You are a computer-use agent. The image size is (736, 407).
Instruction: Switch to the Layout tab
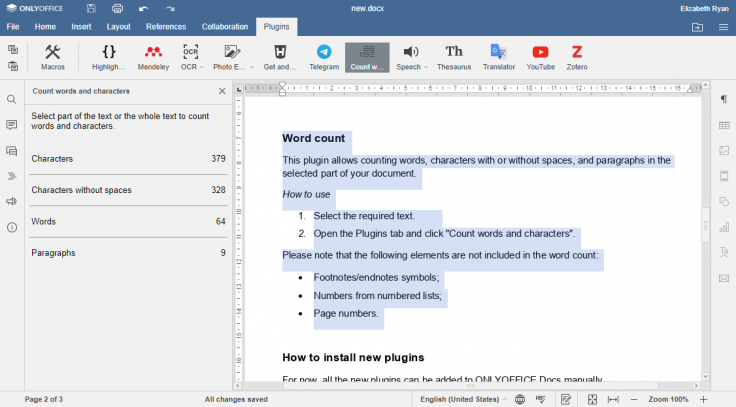[x=118, y=27]
